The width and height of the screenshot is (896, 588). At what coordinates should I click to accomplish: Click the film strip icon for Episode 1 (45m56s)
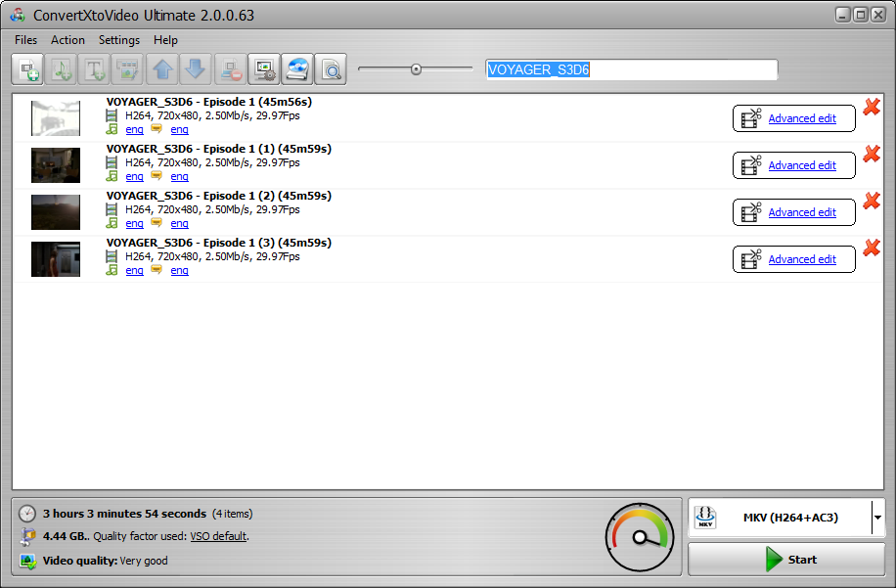point(112,116)
